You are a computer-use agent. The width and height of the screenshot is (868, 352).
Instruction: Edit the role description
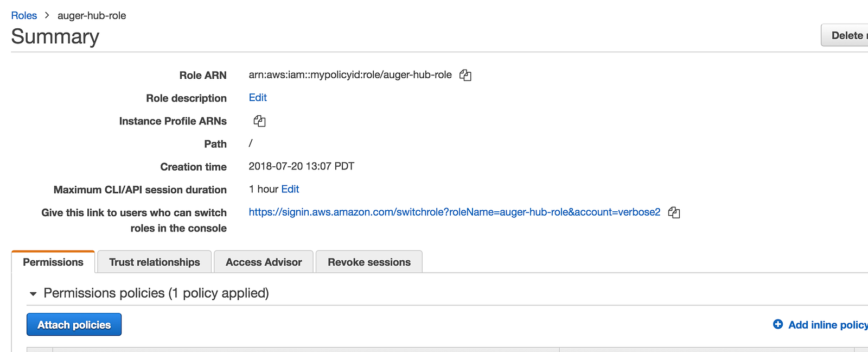tap(258, 98)
